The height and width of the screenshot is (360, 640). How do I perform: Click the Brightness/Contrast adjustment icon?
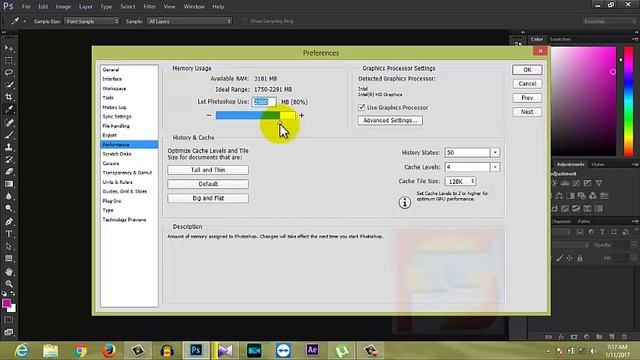(554, 183)
